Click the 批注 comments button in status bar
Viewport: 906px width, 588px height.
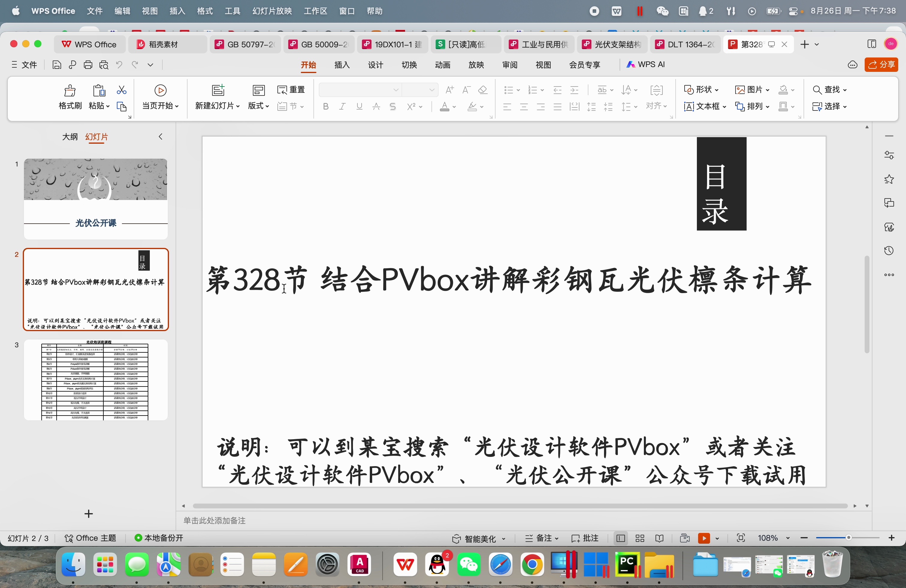click(x=585, y=539)
